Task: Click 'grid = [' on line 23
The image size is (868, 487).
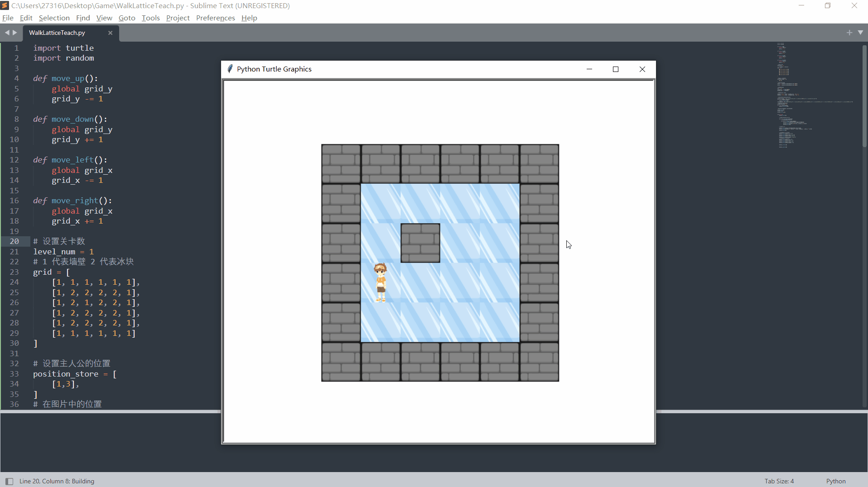Action: pos(52,272)
